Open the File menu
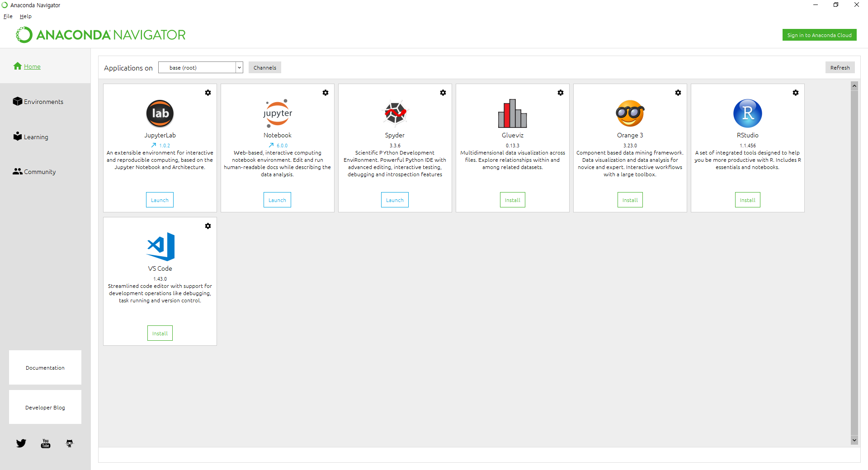The width and height of the screenshot is (868, 470). (x=8, y=16)
